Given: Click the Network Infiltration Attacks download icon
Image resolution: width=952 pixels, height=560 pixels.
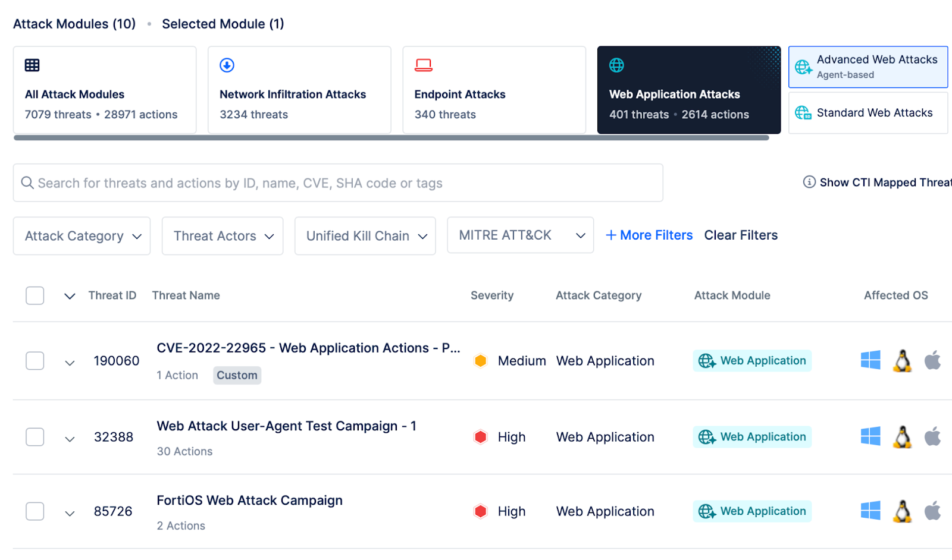Looking at the screenshot, I should [x=227, y=65].
